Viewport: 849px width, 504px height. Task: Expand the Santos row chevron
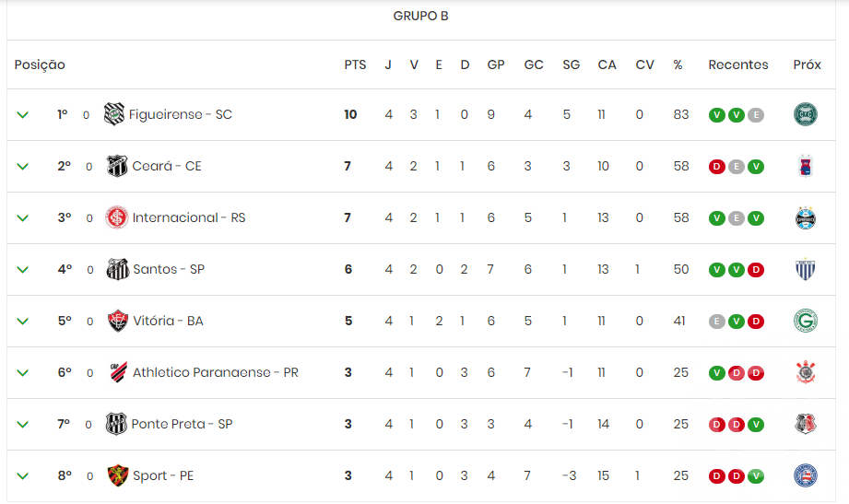point(23,270)
